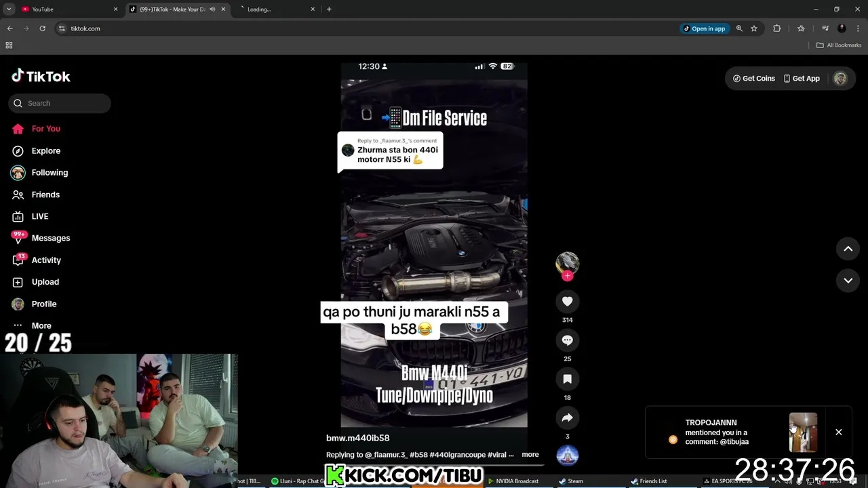This screenshot has width=868, height=488.
Task: Open the zoom magnifier icon in address bar
Action: click(739, 28)
